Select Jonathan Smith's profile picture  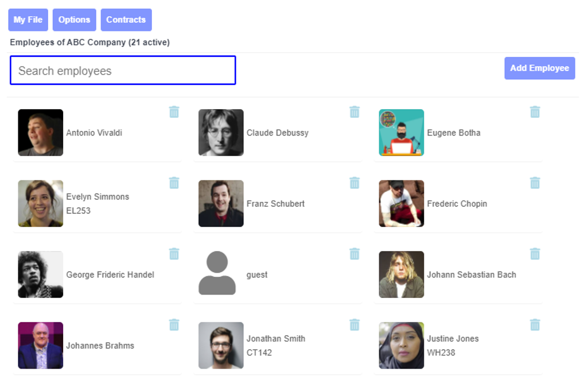tap(221, 345)
